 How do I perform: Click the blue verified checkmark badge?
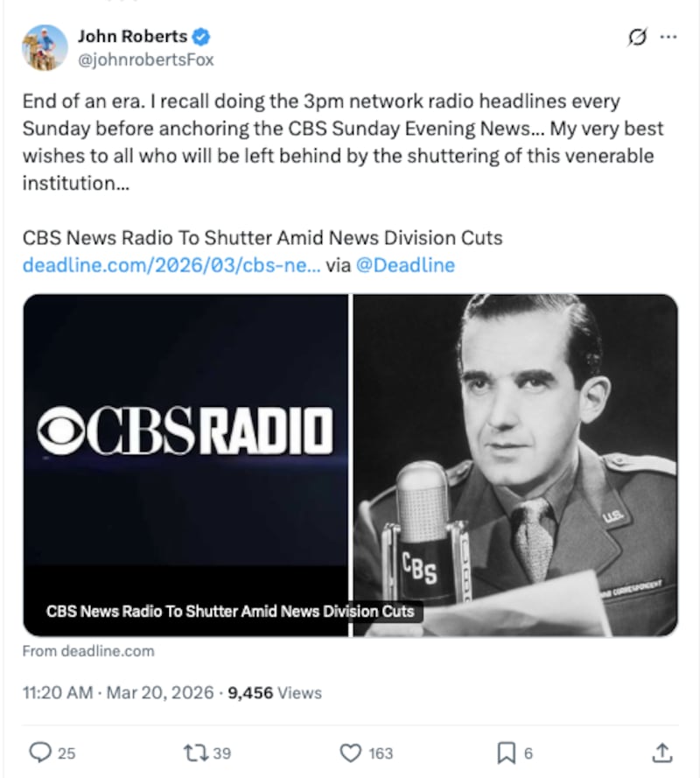[201, 37]
